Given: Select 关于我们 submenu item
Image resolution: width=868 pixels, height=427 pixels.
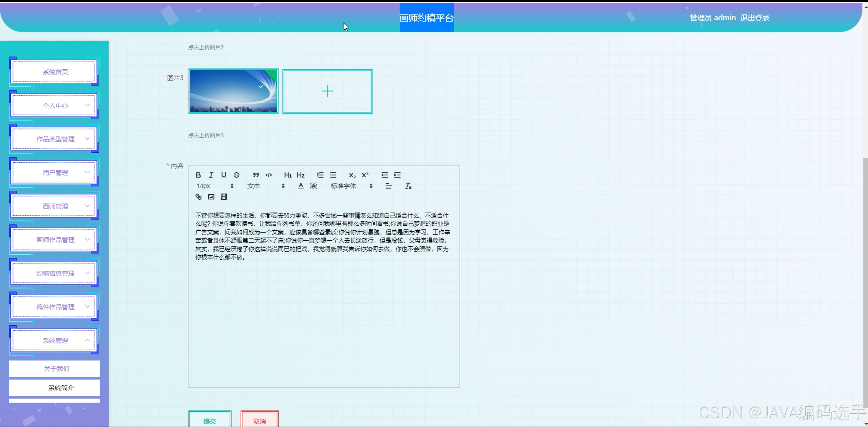Looking at the screenshot, I should point(56,369).
